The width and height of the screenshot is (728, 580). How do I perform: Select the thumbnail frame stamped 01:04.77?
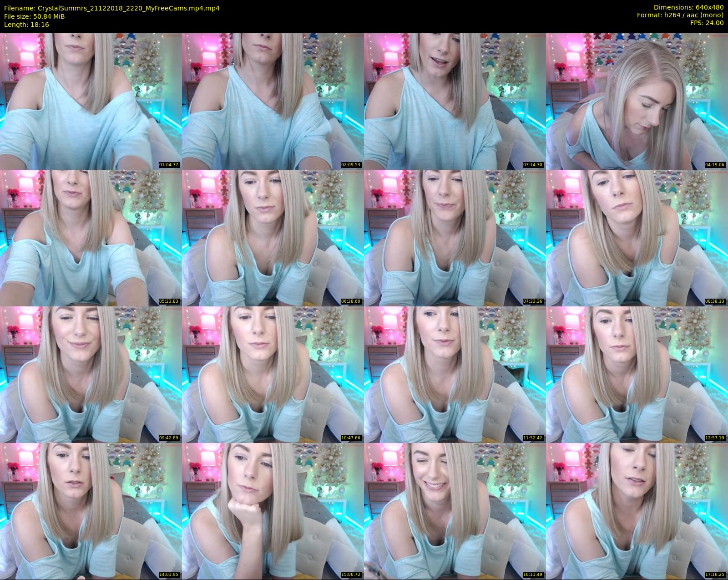tap(91, 101)
